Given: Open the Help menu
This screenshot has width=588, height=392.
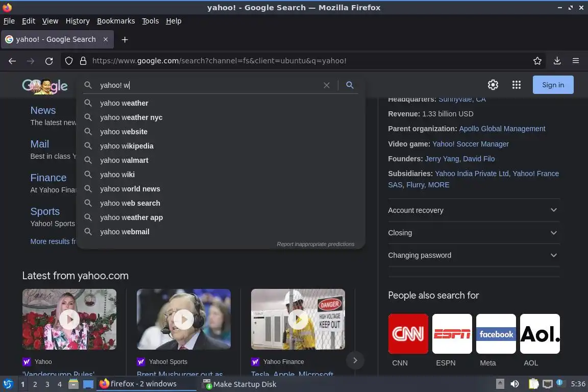Looking at the screenshot, I should point(174,21).
